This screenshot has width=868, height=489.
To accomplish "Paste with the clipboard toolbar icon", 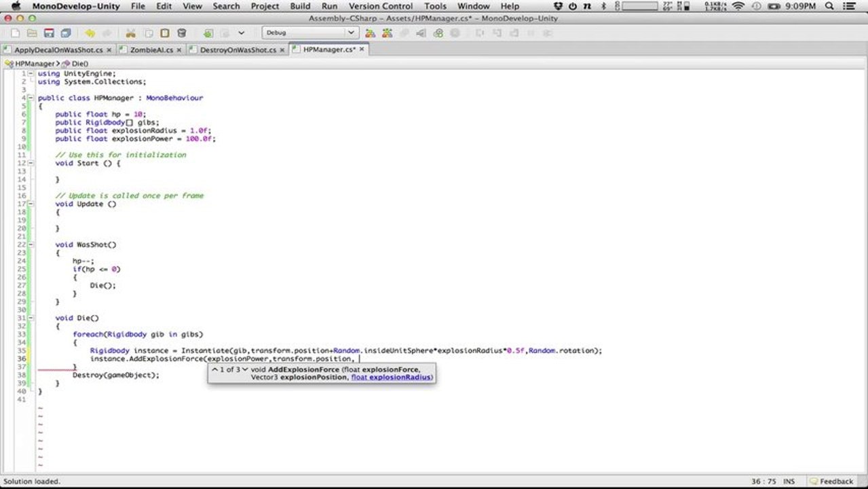I will point(164,33).
